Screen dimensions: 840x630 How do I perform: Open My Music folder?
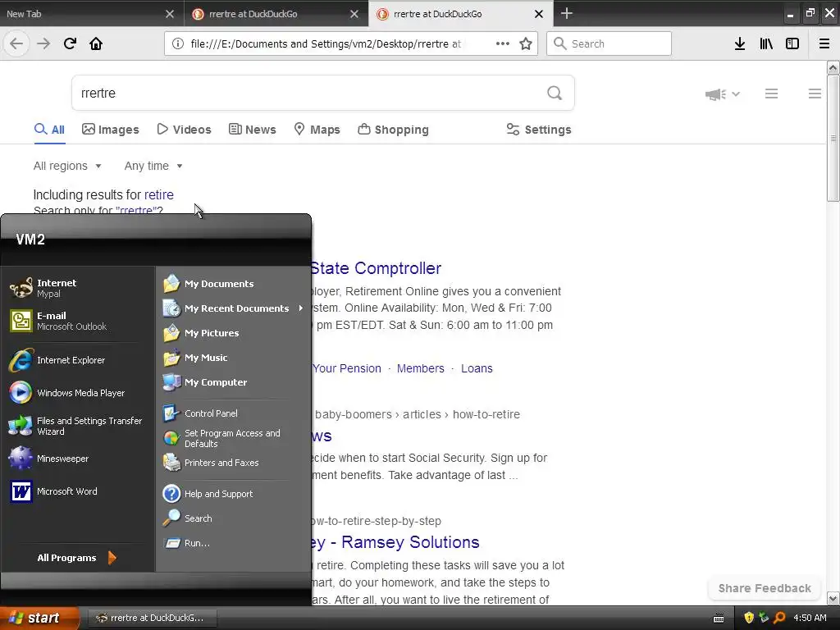(233, 358)
